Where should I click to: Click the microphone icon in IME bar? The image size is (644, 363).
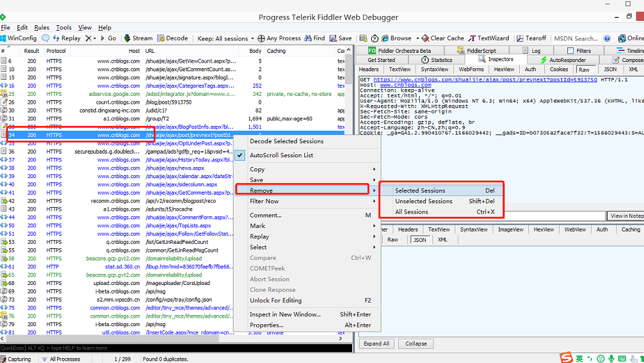pos(611,359)
